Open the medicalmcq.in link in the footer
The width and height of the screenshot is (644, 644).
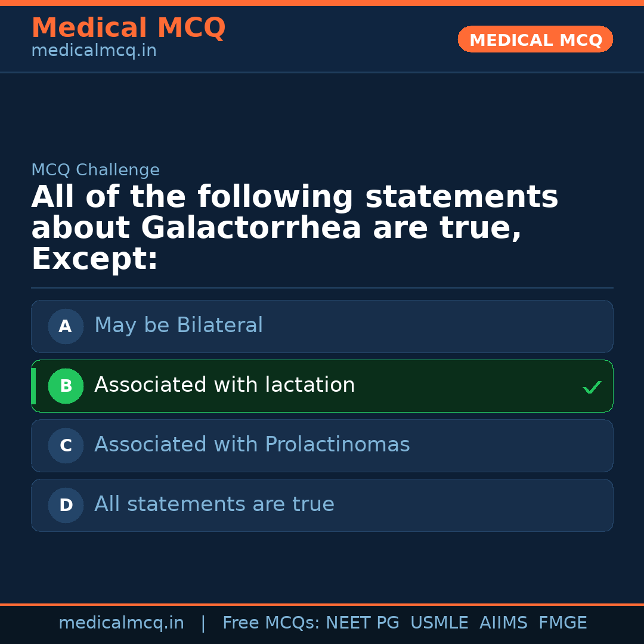121,623
